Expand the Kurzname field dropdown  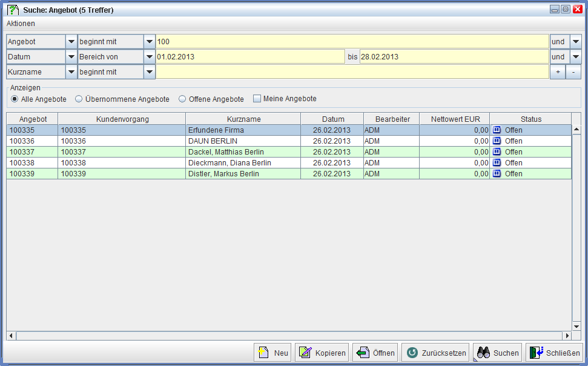click(x=71, y=72)
